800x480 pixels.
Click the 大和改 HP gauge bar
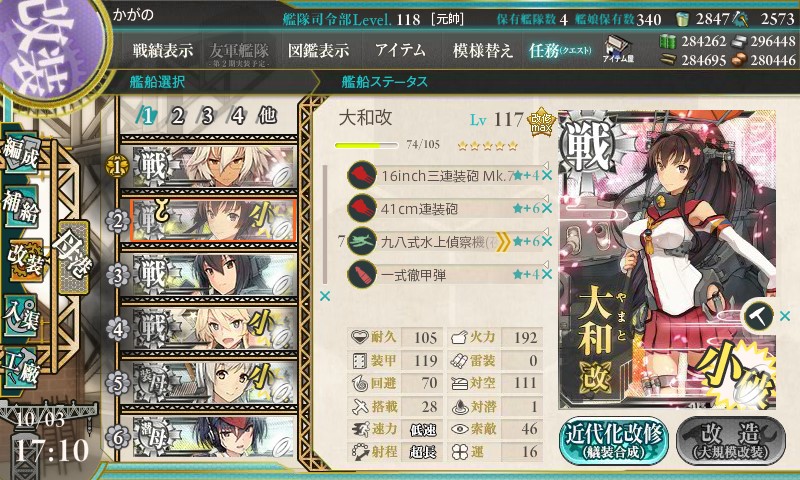click(366, 145)
